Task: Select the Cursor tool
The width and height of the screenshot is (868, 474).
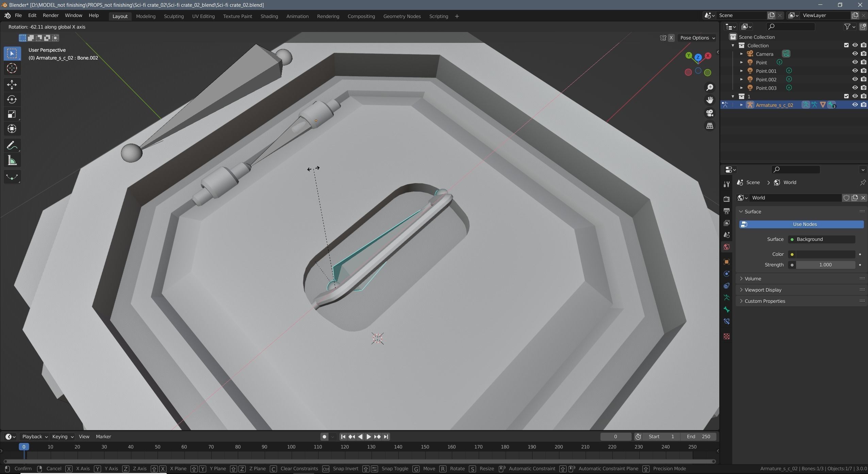Action: (12, 68)
